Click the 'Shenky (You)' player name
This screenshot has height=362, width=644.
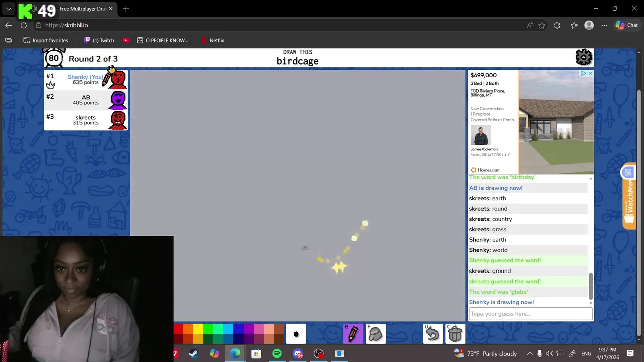[86, 77]
